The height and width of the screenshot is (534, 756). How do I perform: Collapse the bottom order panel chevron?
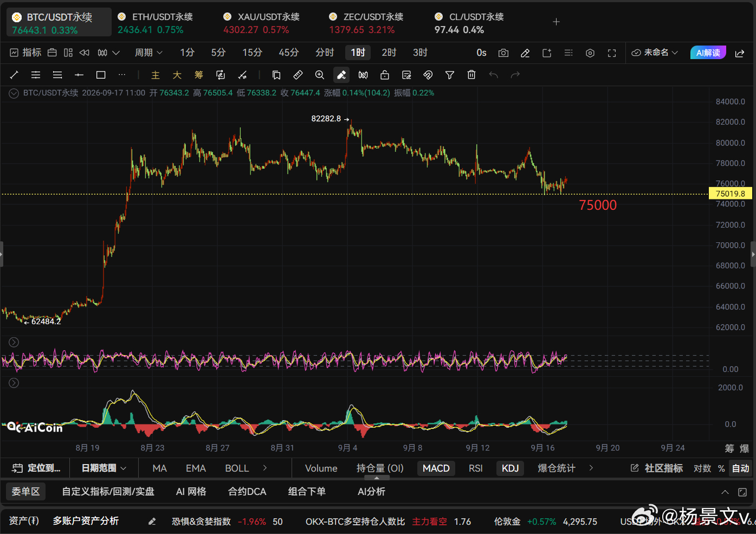[x=725, y=492]
